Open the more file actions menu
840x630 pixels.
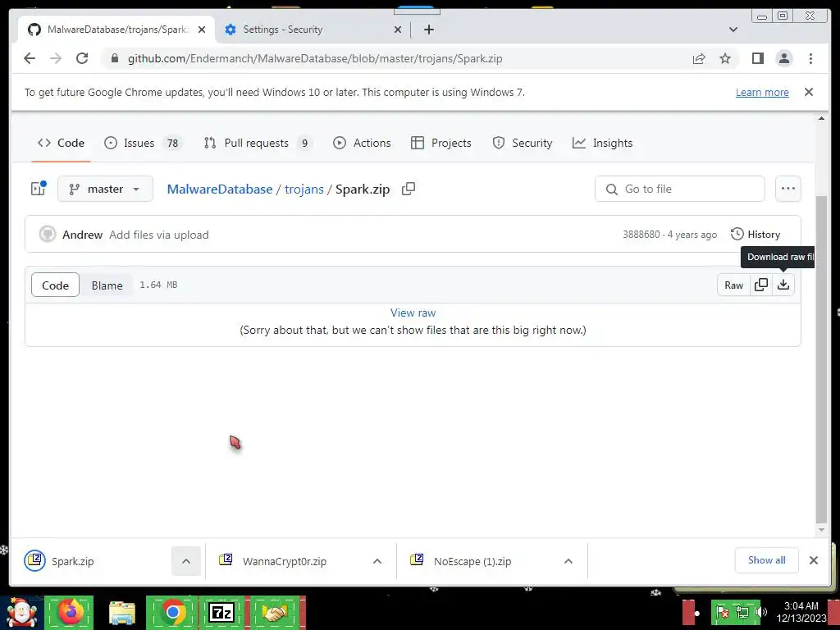click(x=787, y=189)
